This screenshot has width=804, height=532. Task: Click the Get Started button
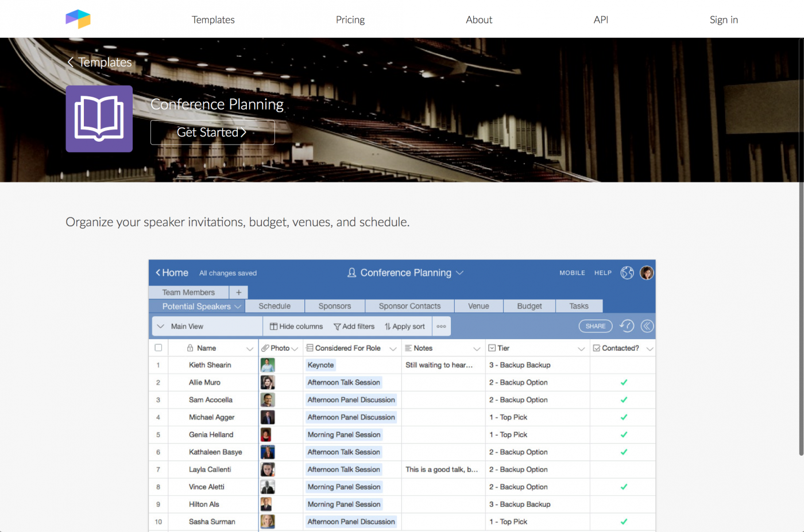212,133
